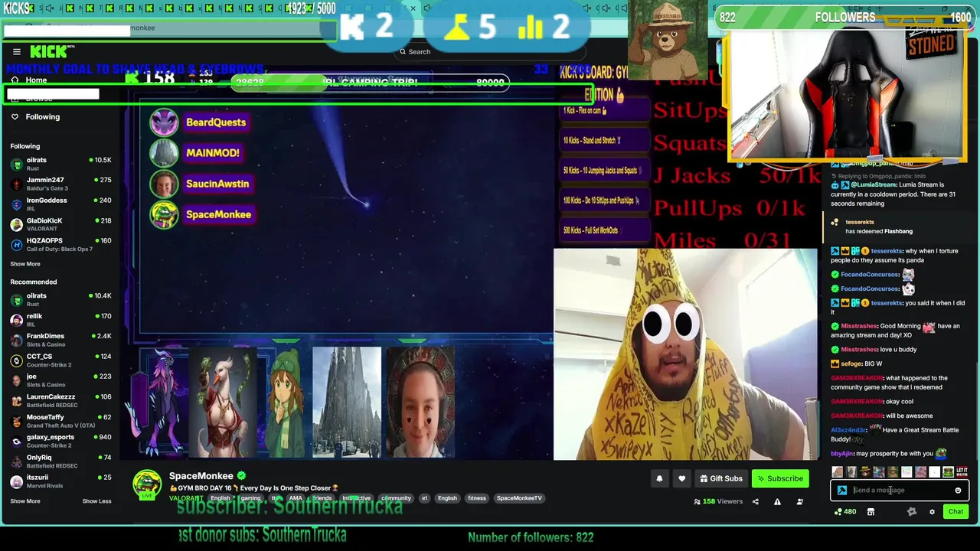Click the hammer badge in message box
Viewport: 980px width, 551px height.
click(x=842, y=491)
